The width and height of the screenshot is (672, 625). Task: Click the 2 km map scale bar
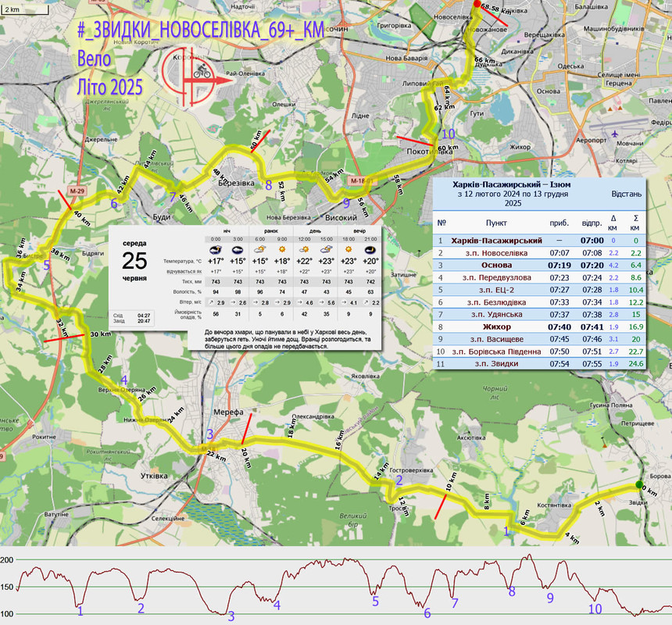pos(24,9)
